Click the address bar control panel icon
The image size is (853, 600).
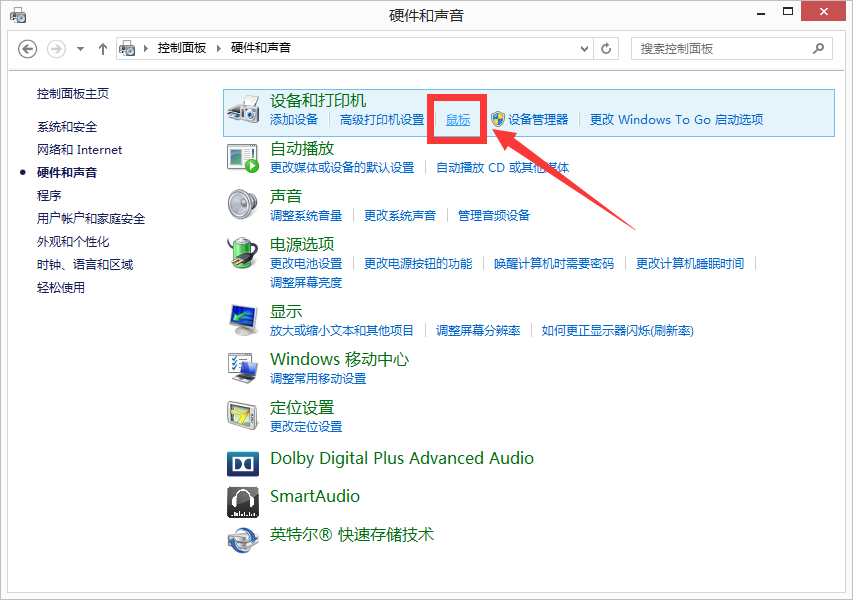[x=127, y=49]
